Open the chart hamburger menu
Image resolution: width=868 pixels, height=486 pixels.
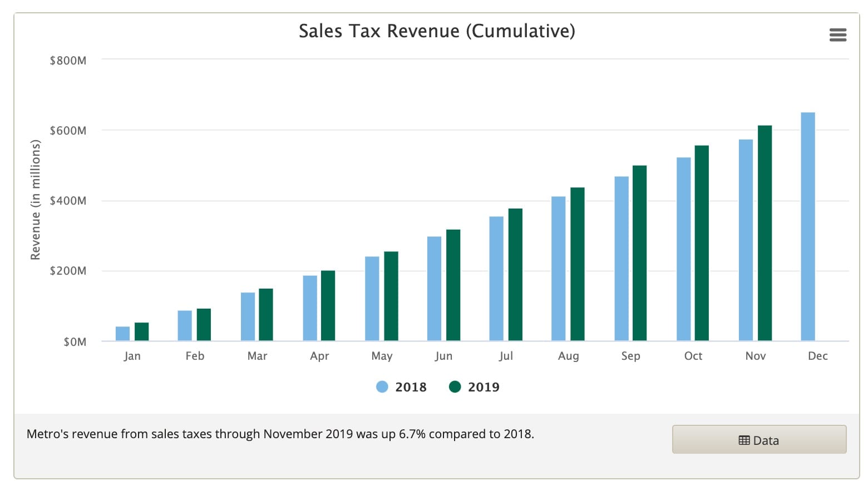point(837,35)
